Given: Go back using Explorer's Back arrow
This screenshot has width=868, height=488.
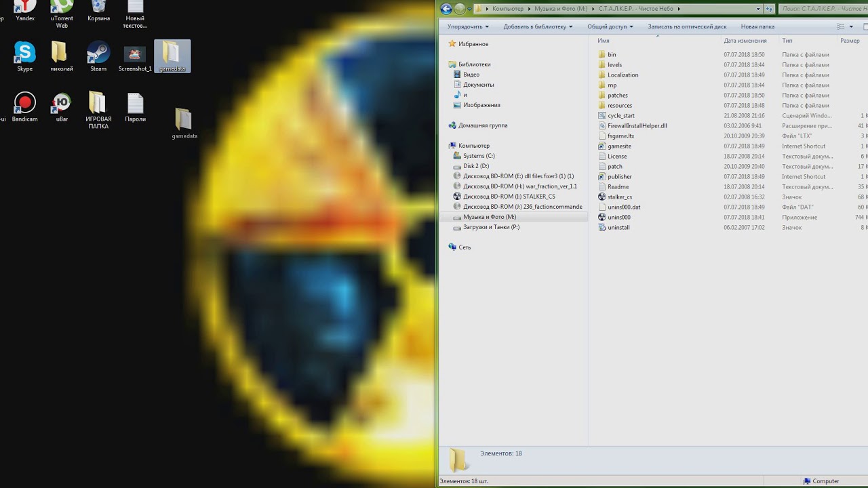Looking at the screenshot, I should tap(446, 9).
